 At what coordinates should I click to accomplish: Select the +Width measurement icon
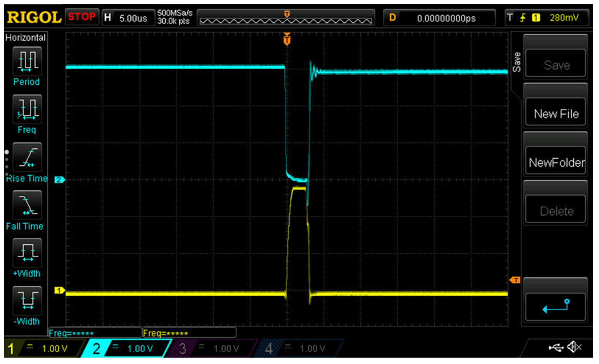(x=27, y=253)
